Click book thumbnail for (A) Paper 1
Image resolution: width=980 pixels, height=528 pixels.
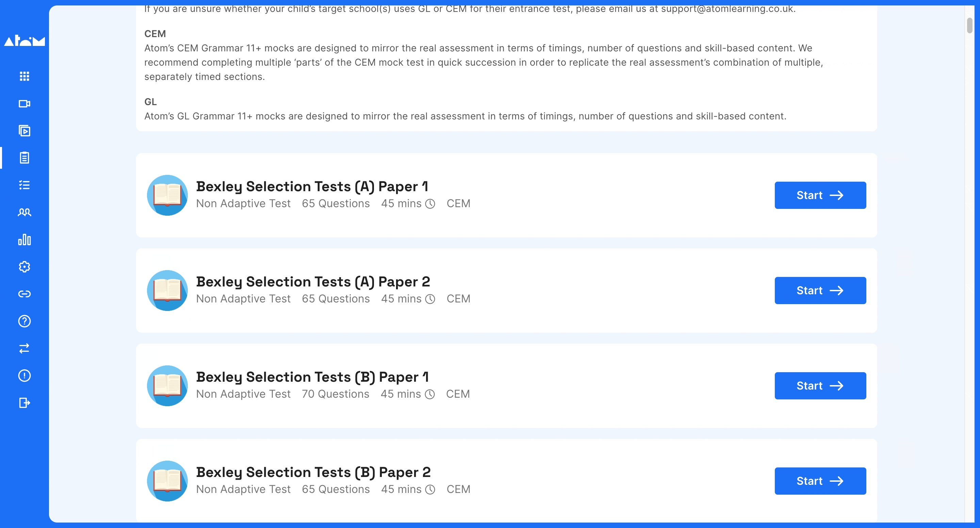167,195
